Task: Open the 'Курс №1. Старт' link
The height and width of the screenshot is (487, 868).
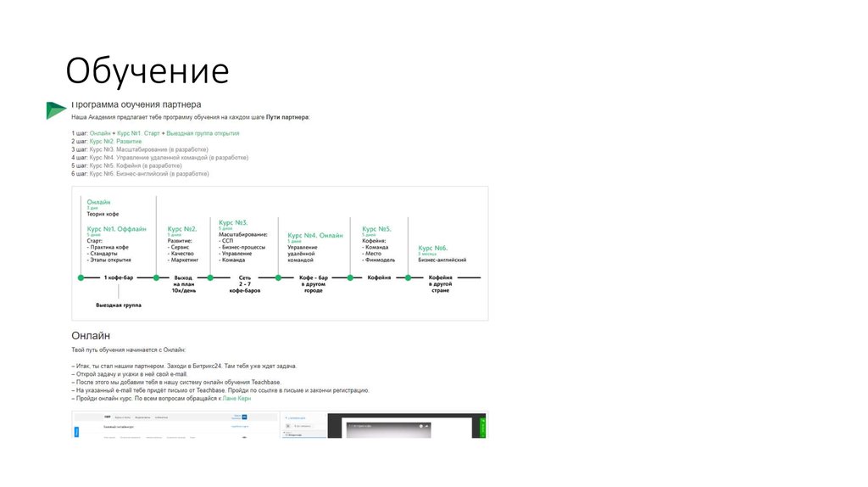Action: (x=139, y=133)
